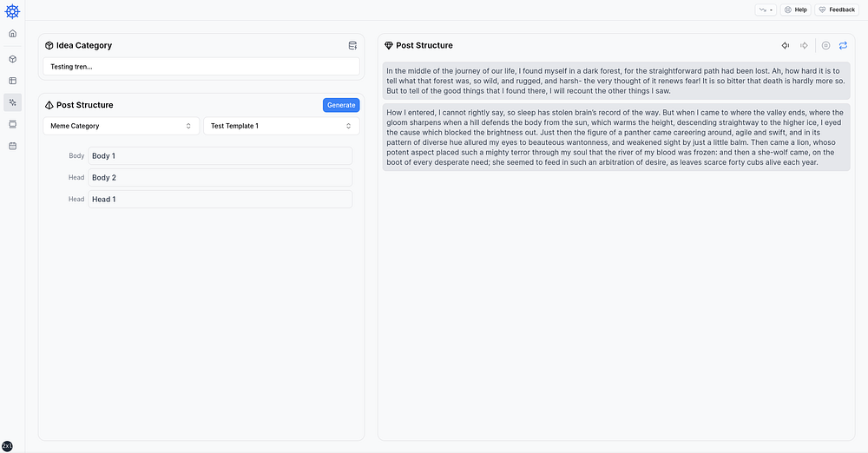Click the database icon in Idea Category
This screenshot has width=868, height=453.
(352, 45)
